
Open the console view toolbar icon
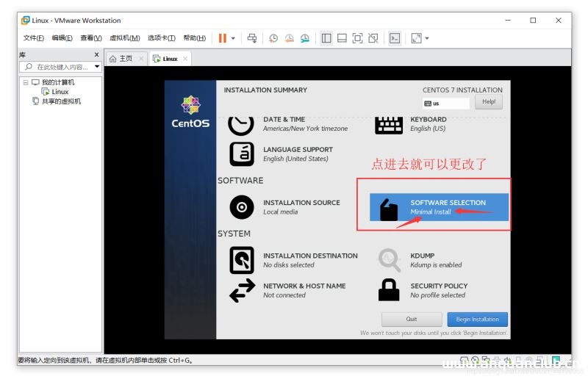[x=395, y=38]
